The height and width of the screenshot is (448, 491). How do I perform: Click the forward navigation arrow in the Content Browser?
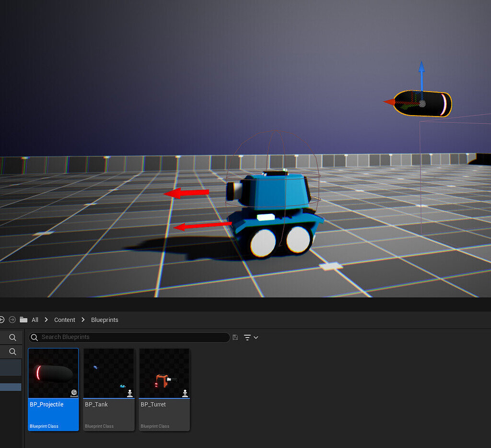[x=12, y=319]
